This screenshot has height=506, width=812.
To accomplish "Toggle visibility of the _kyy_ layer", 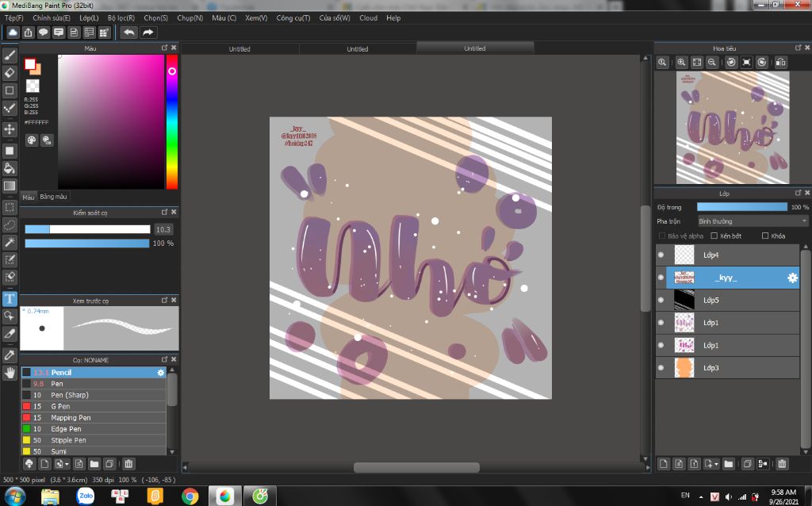I will [x=661, y=278].
